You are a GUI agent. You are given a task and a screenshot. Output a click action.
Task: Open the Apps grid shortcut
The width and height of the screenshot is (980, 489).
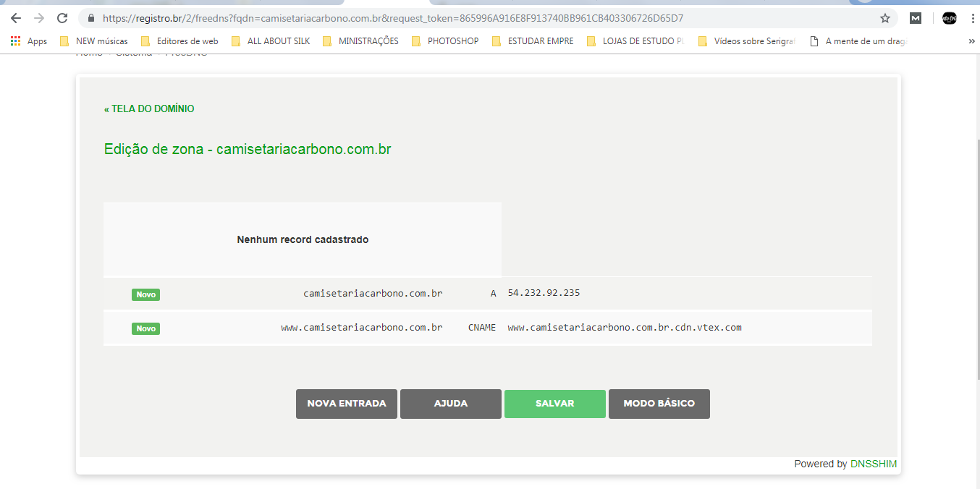(29, 41)
